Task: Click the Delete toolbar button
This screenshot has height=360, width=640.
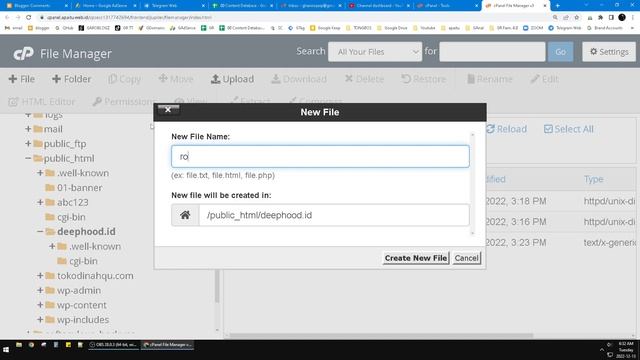Action: (364, 79)
